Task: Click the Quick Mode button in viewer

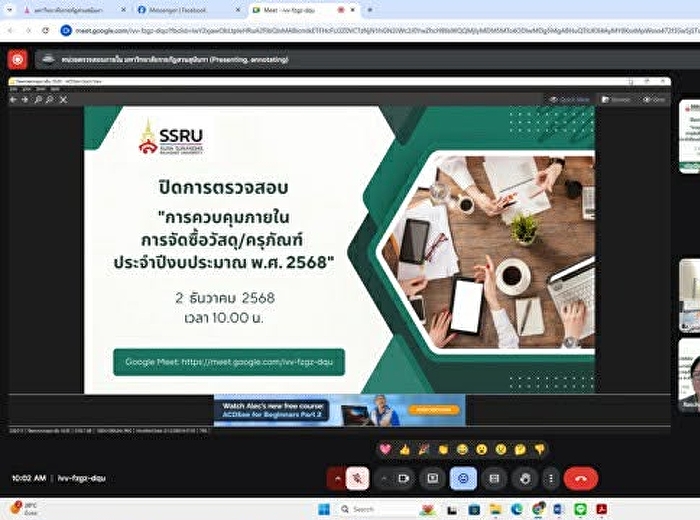Action: point(570,99)
